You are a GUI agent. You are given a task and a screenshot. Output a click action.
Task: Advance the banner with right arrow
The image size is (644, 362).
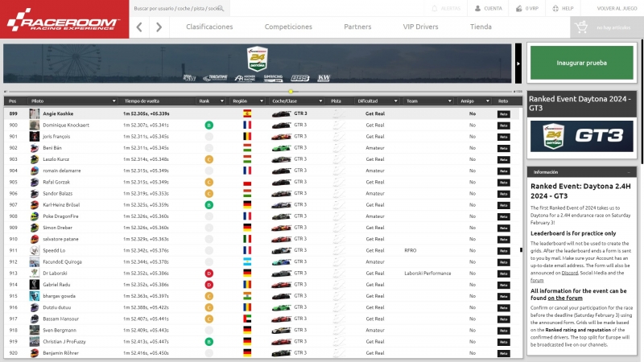click(x=518, y=64)
